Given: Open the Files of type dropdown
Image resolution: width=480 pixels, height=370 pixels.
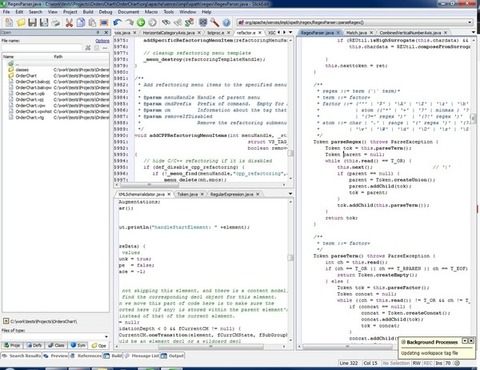Looking at the screenshot, I should click(55, 336).
